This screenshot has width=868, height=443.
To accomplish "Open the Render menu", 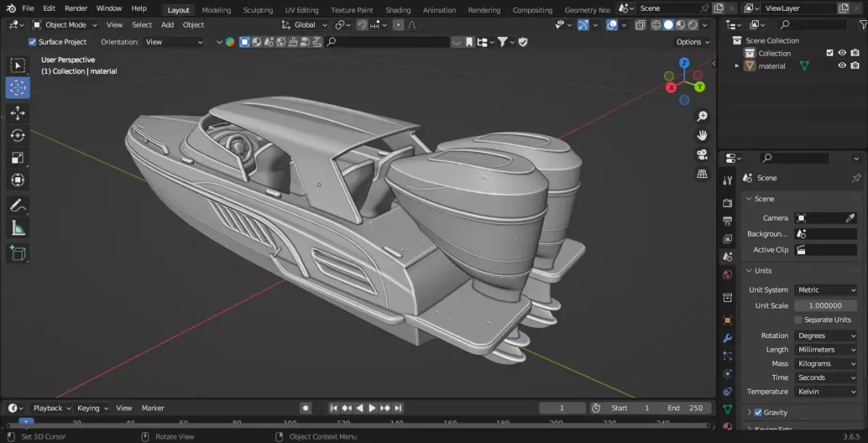I will tap(76, 9).
